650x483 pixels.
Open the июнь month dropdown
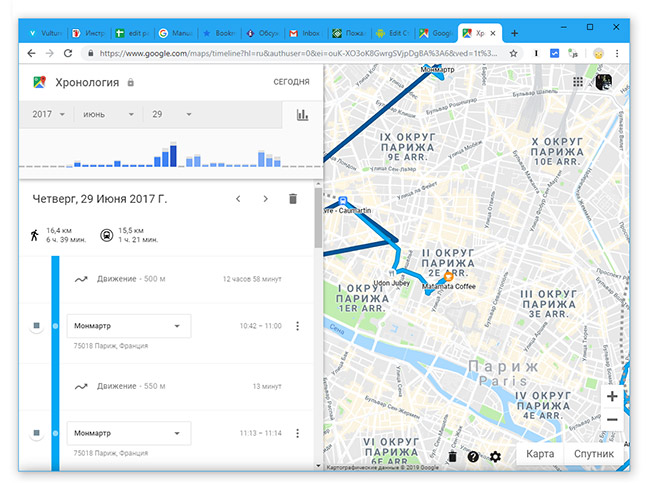click(x=108, y=114)
